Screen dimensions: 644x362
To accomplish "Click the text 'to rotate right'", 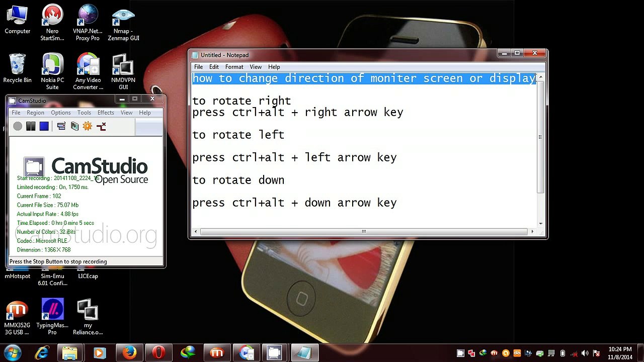I will click(x=242, y=101).
